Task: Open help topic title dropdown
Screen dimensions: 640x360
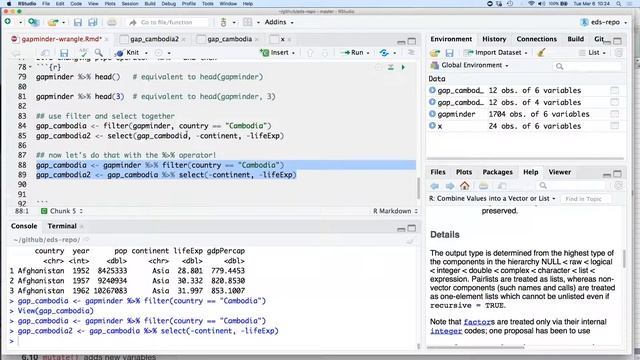Action: [x=492, y=198]
